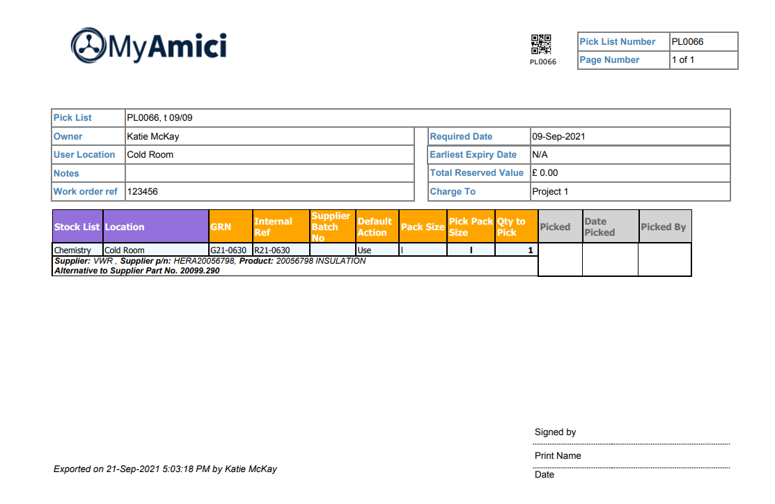Click the Pick List Number label
The width and height of the screenshot is (775, 504).
[x=617, y=42]
